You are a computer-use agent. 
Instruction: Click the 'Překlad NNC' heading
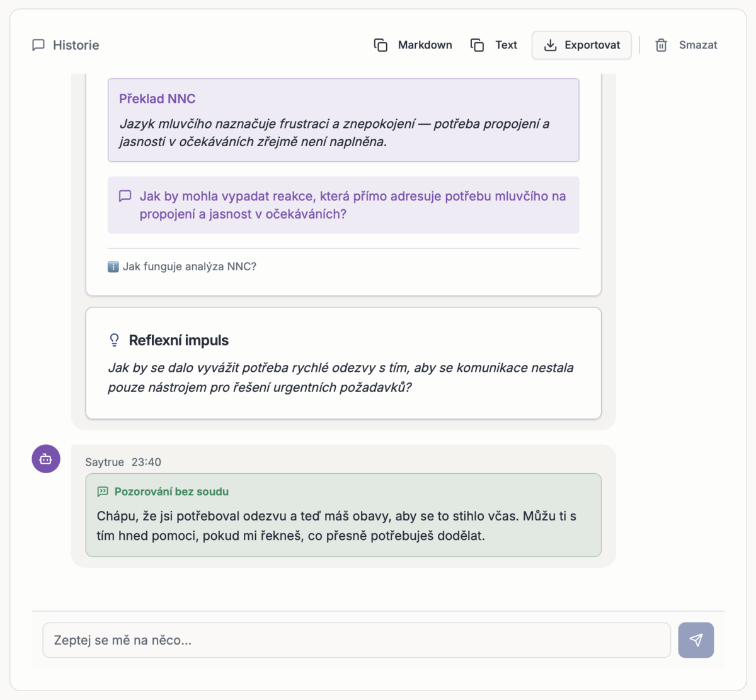(157, 98)
